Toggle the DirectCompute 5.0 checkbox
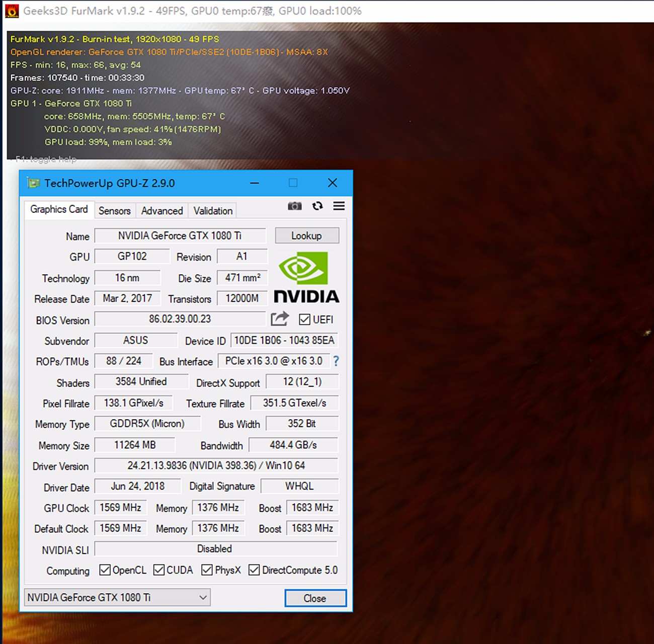The height and width of the screenshot is (644, 654). [x=254, y=570]
